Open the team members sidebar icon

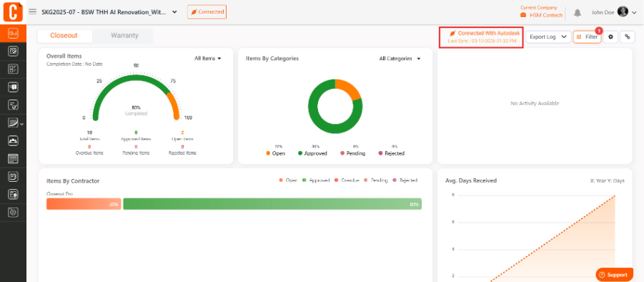[13, 140]
